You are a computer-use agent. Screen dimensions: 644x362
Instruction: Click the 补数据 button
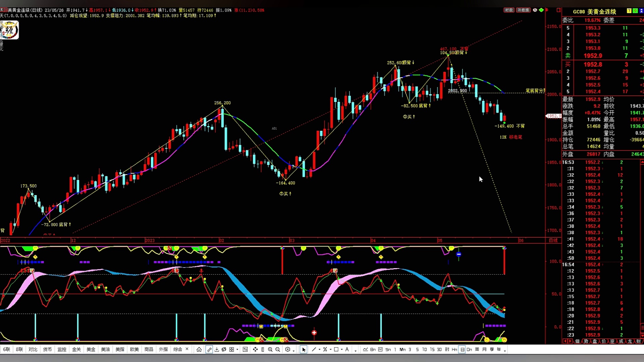[x=523, y=10]
